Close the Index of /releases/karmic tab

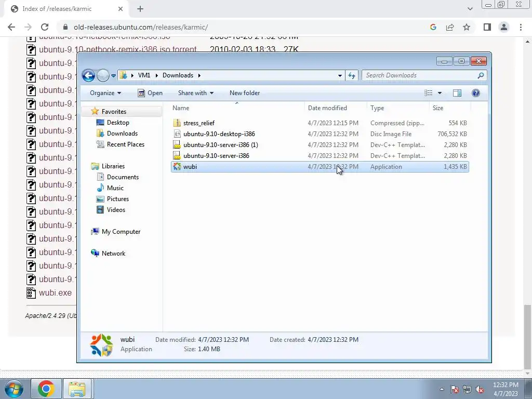tap(121, 9)
